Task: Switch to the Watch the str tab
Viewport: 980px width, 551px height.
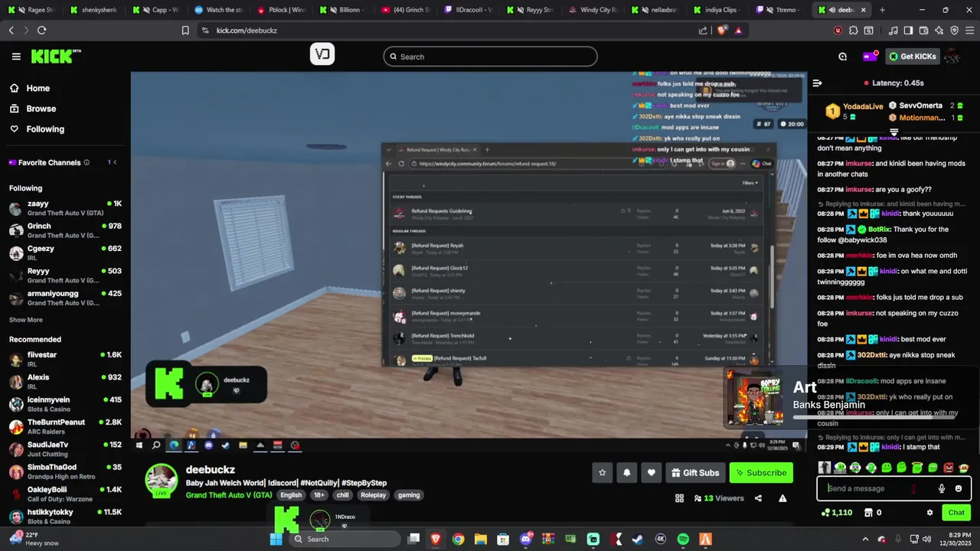Action: pos(219,10)
